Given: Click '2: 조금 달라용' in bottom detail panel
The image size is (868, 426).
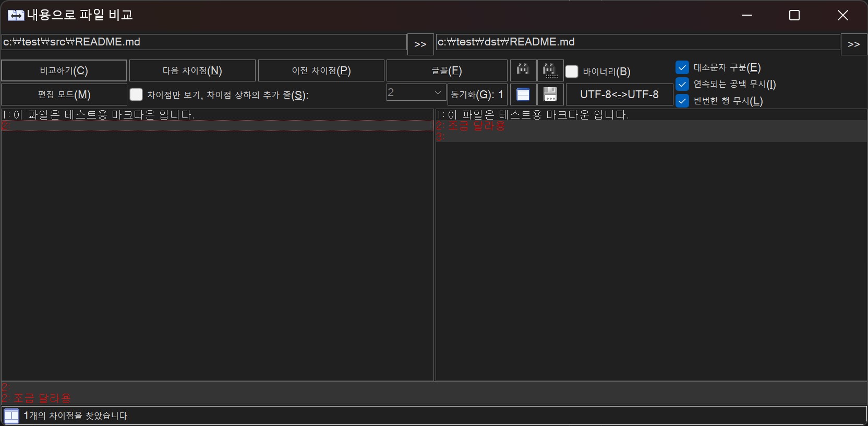Looking at the screenshot, I should click(37, 398).
